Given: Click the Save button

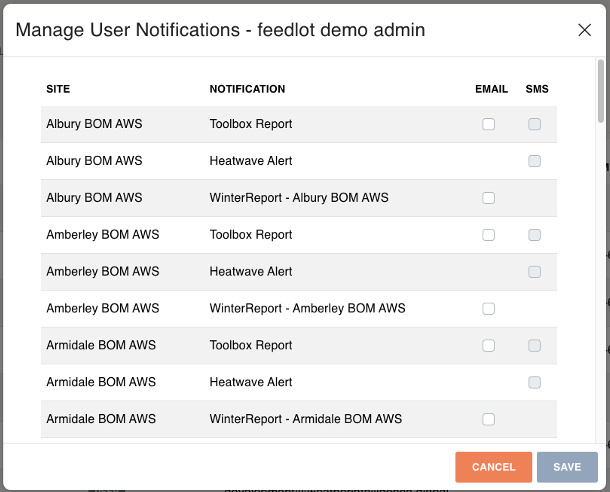Looking at the screenshot, I should click(567, 467).
